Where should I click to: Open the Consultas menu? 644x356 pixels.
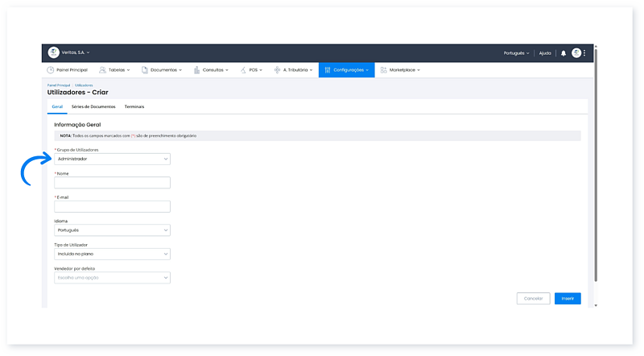pyautogui.click(x=211, y=70)
